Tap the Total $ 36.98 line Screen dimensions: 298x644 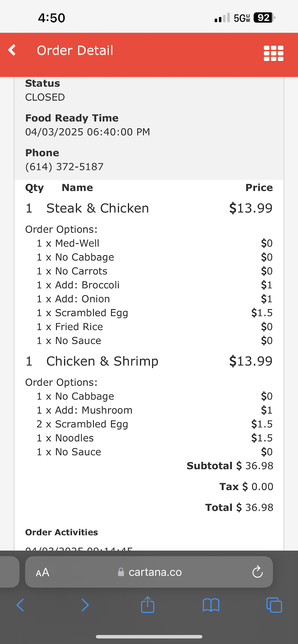pyautogui.click(x=239, y=507)
